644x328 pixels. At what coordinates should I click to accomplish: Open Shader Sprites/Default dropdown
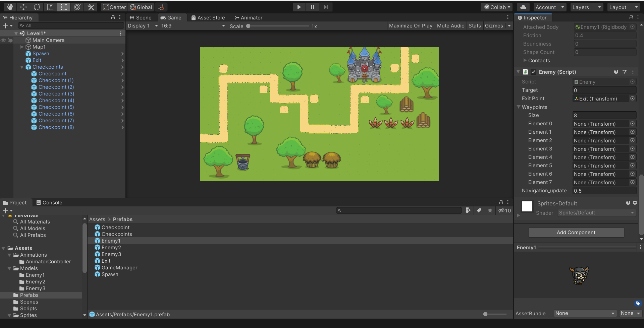click(x=597, y=213)
